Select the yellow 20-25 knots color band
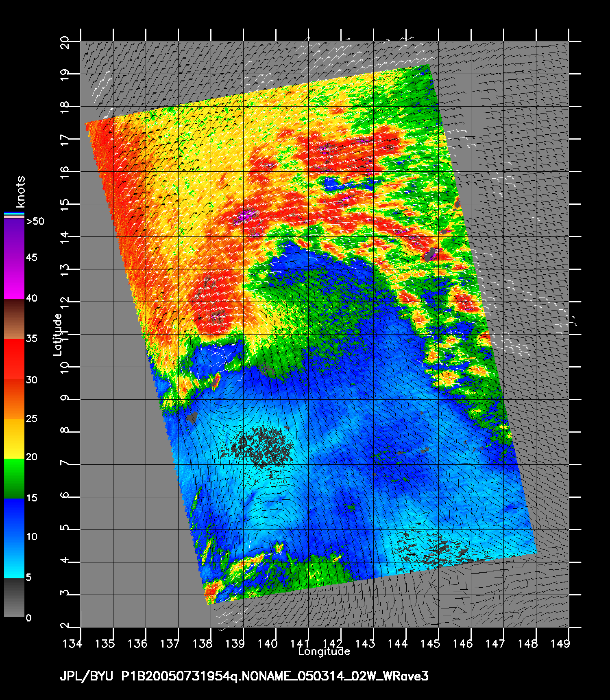 [14, 439]
